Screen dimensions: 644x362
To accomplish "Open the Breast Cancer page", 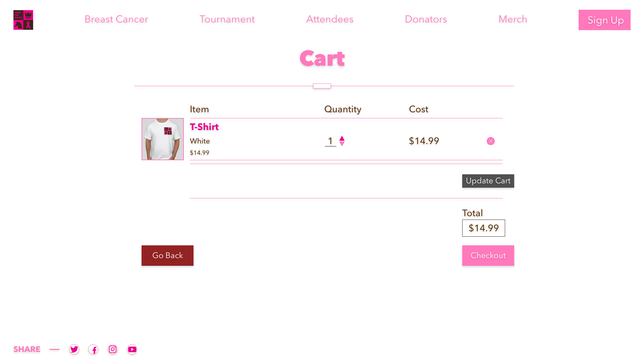I will pos(116,19).
